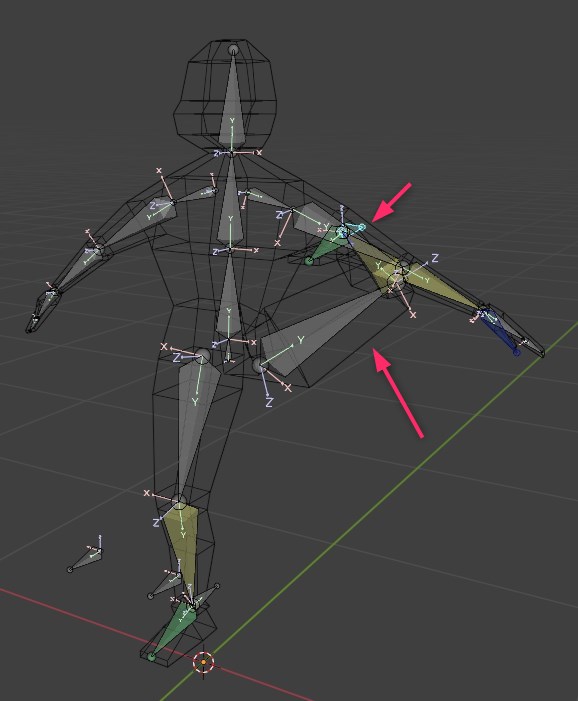
Task: Select the clavicle bone toward the extended arm
Action: [266, 198]
